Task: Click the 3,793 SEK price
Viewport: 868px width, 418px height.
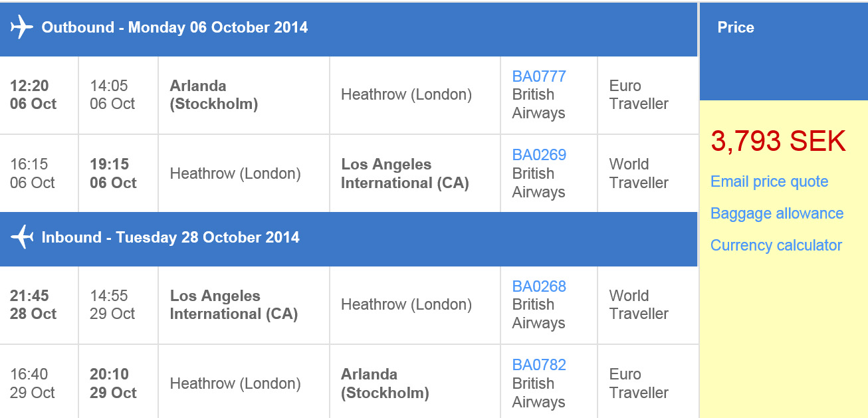Action: pyautogui.click(x=778, y=142)
